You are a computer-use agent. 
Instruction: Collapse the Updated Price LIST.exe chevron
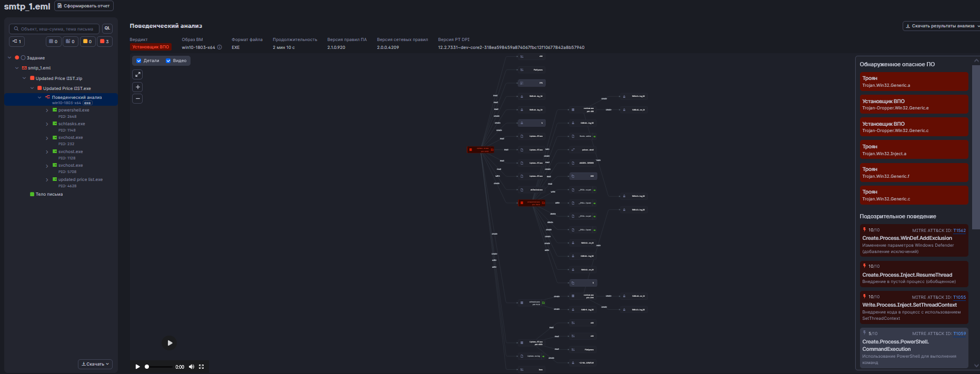32,88
